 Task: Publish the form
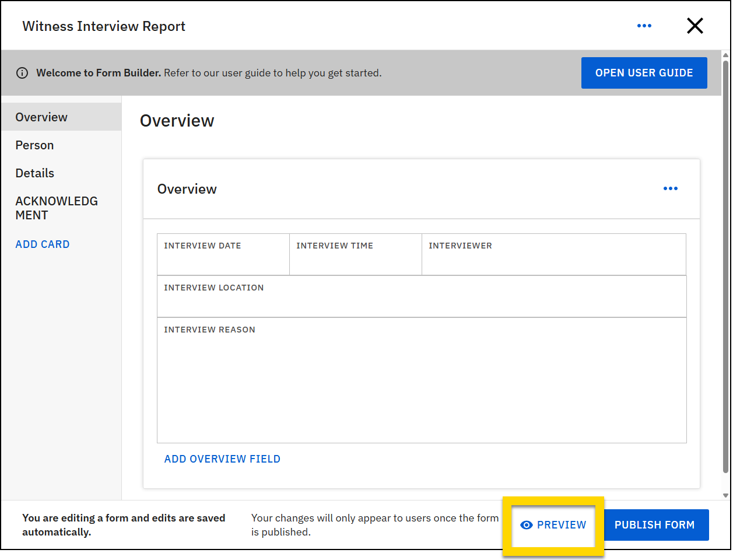click(656, 525)
